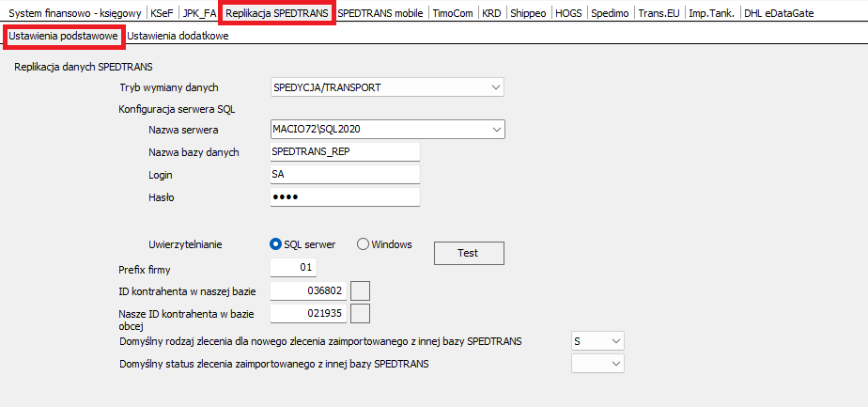Image resolution: width=868 pixels, height=407 pixels.
Task: Select SQL serwer authentication option
Action: click(x=276, y=244)
